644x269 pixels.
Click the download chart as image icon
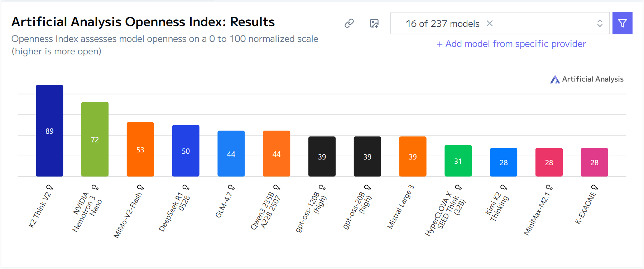pyautogui.click(x=374, y=23)
